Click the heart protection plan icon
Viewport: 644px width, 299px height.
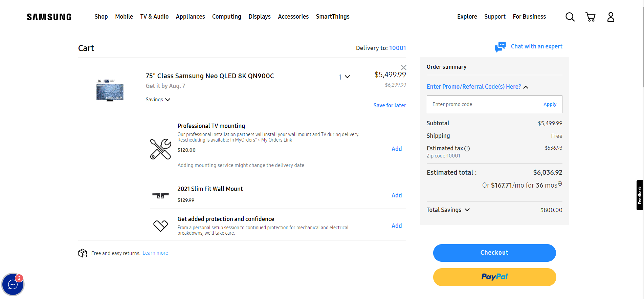pyautogui.click(x=160, y=226)
